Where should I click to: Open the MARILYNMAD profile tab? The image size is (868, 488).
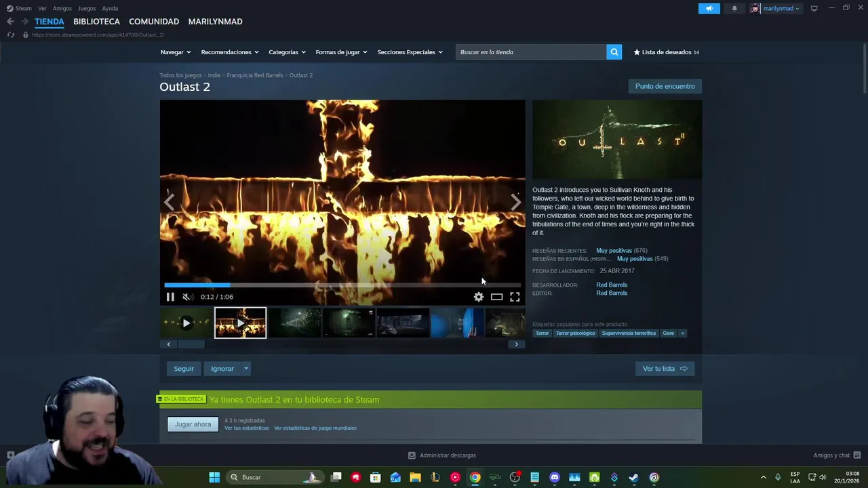pyautogui.click(x=215, y=22)
